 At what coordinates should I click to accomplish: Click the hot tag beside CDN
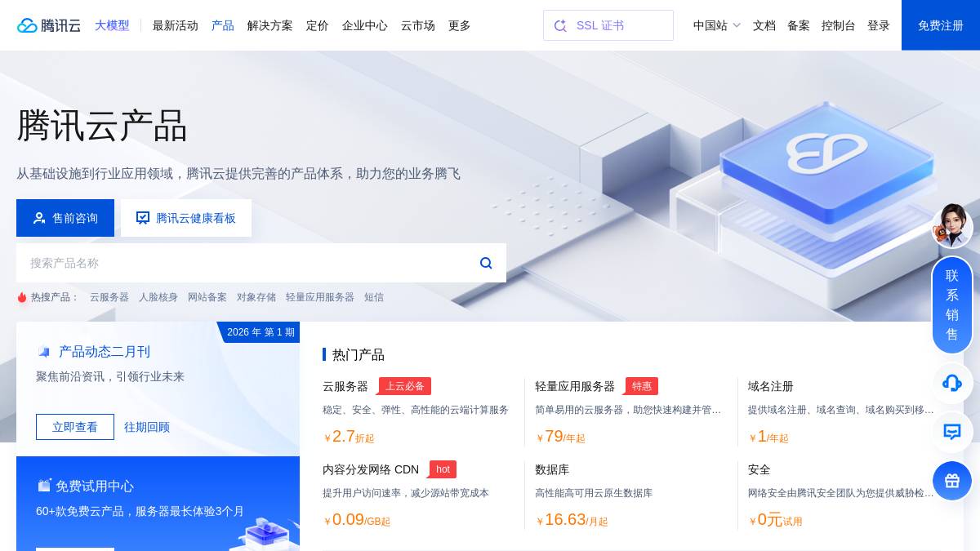(x=443, y=469)
